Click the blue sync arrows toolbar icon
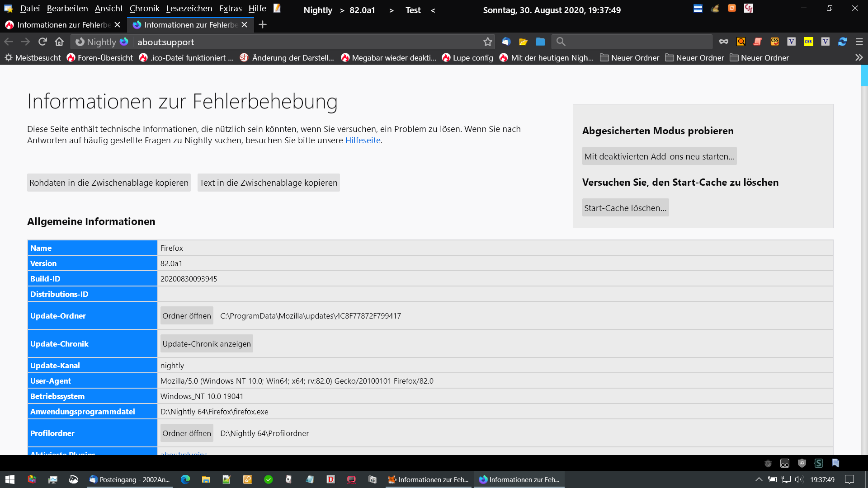The height and width of the screenshot is (488, 868). [x=842, y=42]
